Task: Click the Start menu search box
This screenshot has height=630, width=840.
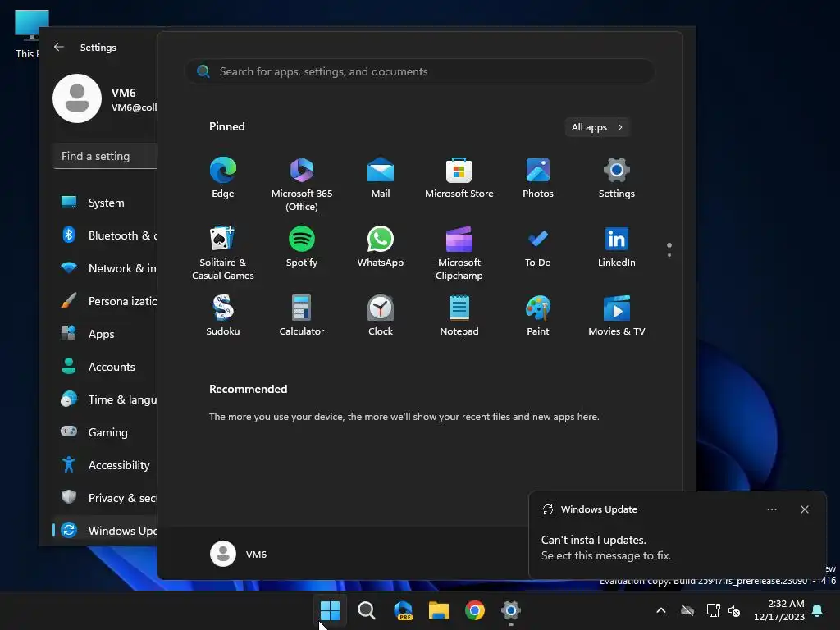Action: click(420, 71)
